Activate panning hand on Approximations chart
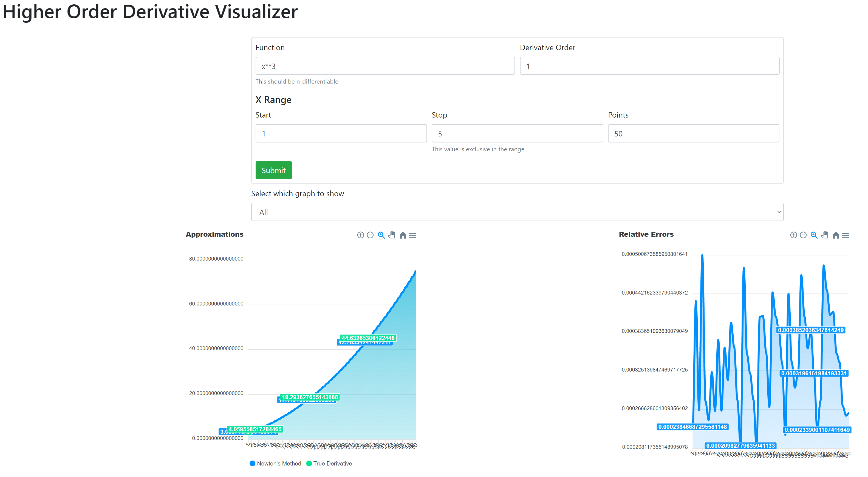This screenshot has width=868, height=477. [392, 235]
